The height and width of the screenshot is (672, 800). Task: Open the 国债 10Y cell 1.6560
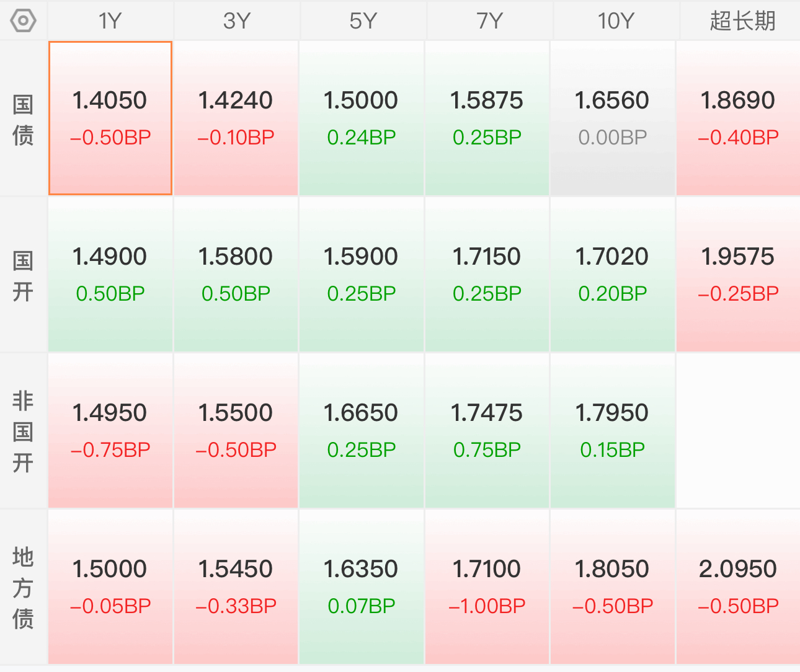(x=612, y=118)
